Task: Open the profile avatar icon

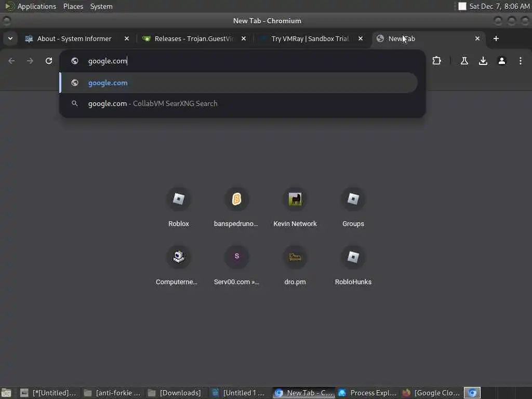Action: click(502, 61)
